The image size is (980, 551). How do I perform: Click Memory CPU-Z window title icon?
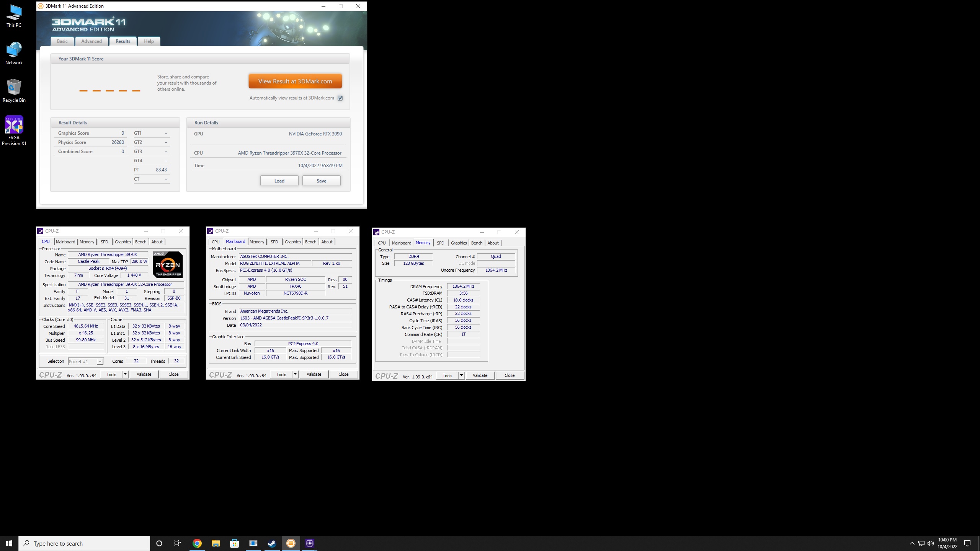(376, 232)
